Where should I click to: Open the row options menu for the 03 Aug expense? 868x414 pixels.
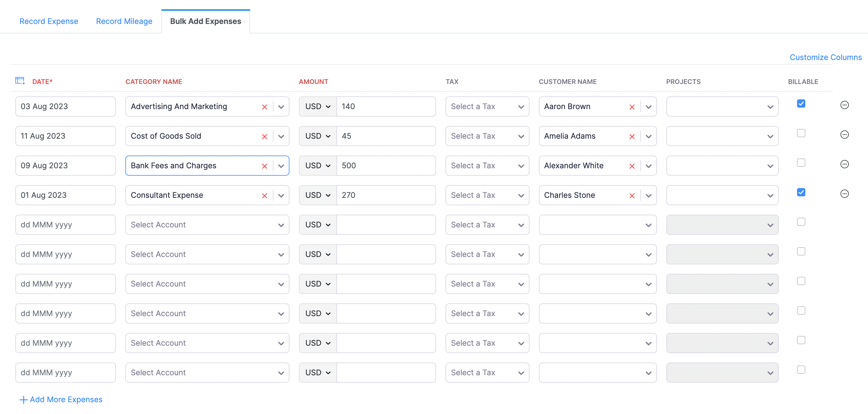[x=844, y=105]
